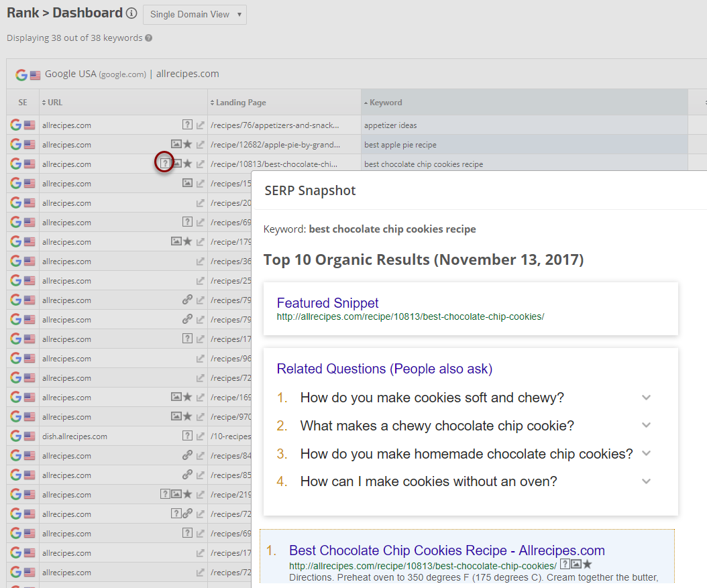Open the featured snippet allrecipes URL
This screenshot has width=707, height=588.
point(411,316)
